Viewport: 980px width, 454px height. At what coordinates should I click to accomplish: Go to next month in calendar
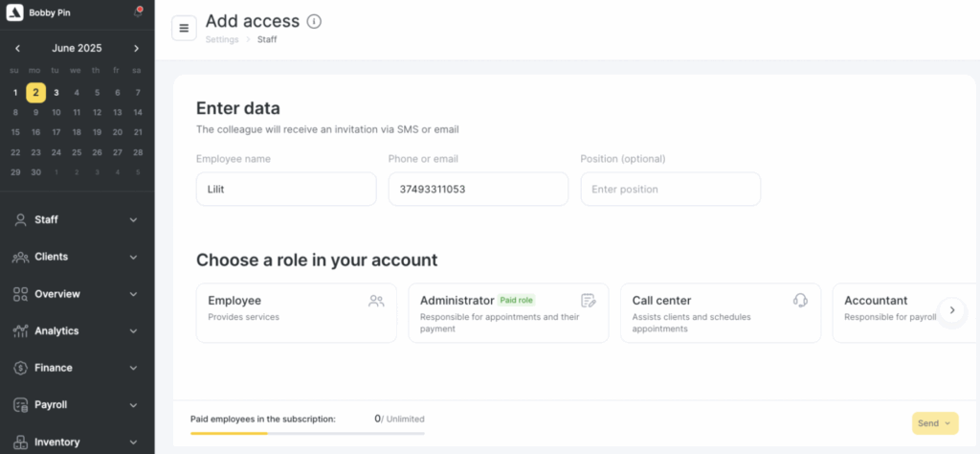tap(137, 48)
